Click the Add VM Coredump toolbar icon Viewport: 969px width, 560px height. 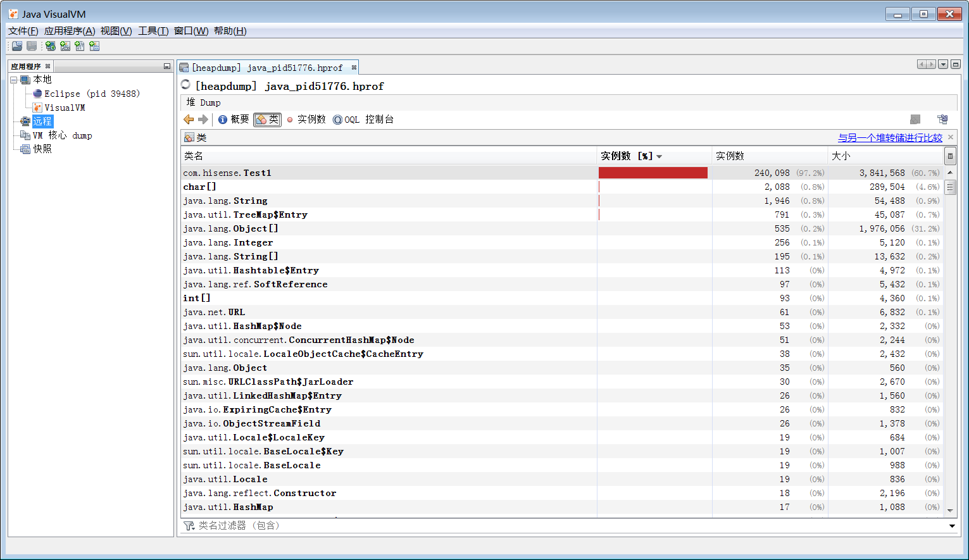80,46
